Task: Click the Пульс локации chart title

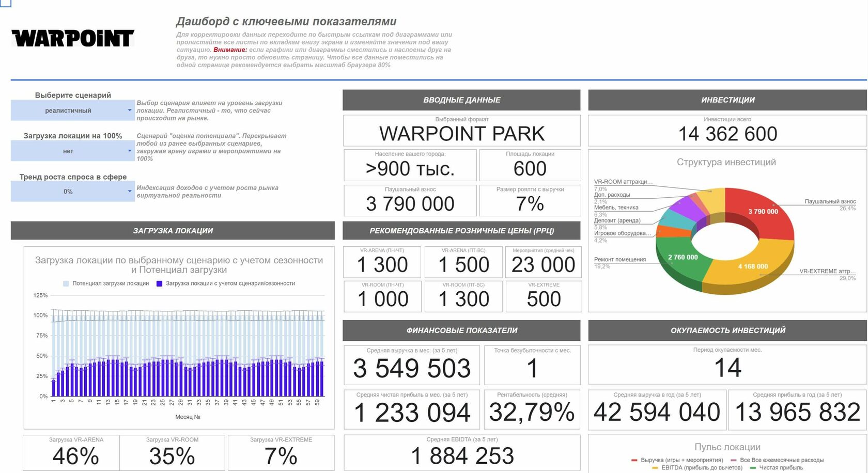Action: [x=727, y=447]
